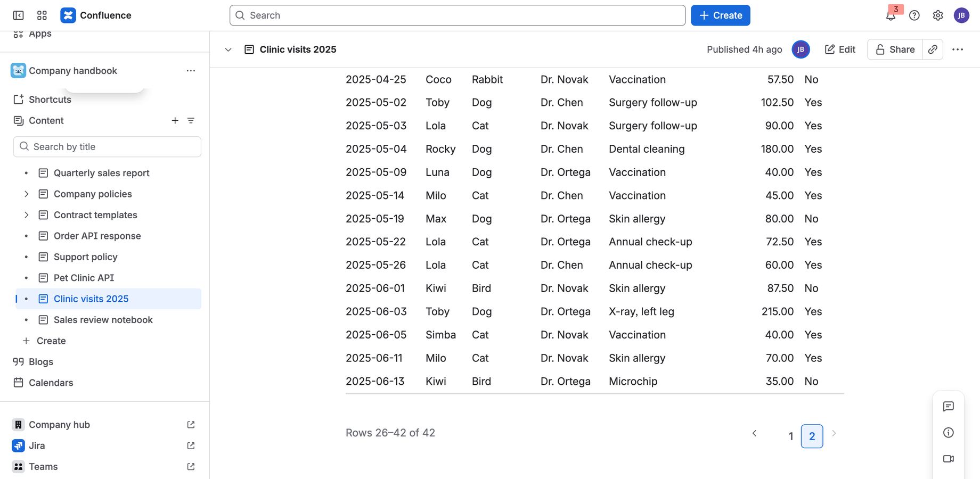The height and width of the screenshot is (479, 980).
Task: Open the app switcher grid
Action: (x=42, y=15)
